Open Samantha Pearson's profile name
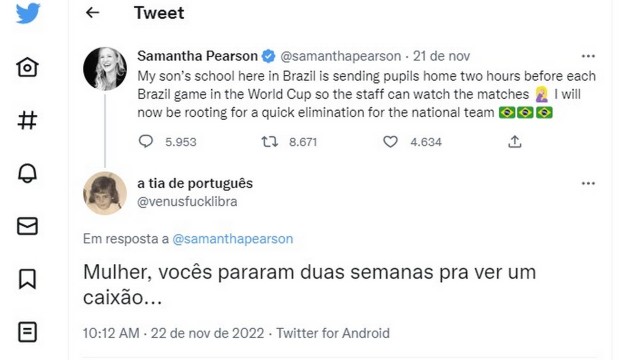 pos(197,56)
